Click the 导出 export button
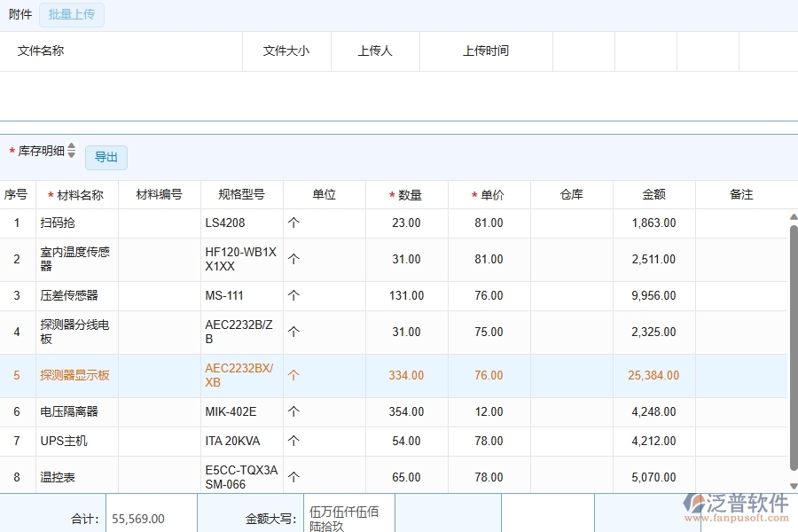 tap(106, 157)
